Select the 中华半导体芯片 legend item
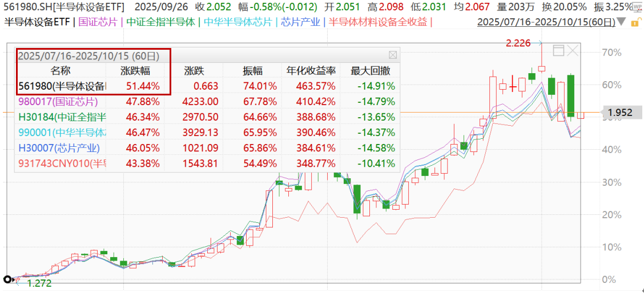Screen dimensions: 644x296 pos(236,22)
